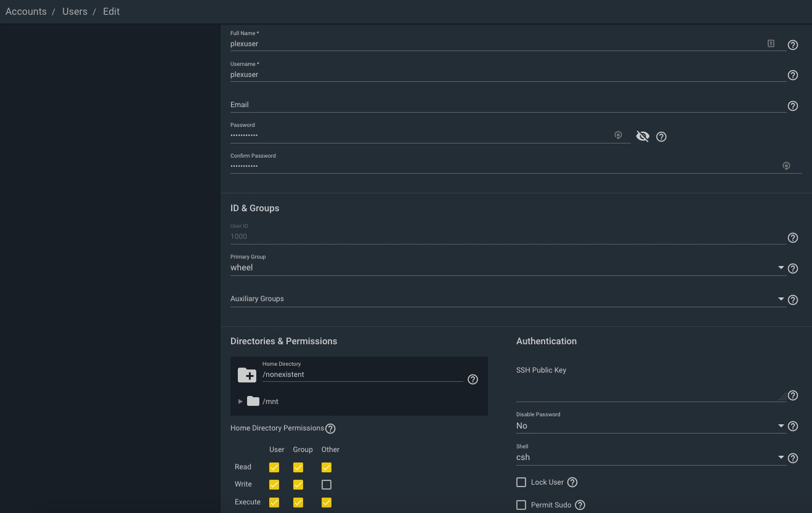Click key icon in Password field

[x=618, y=135]
